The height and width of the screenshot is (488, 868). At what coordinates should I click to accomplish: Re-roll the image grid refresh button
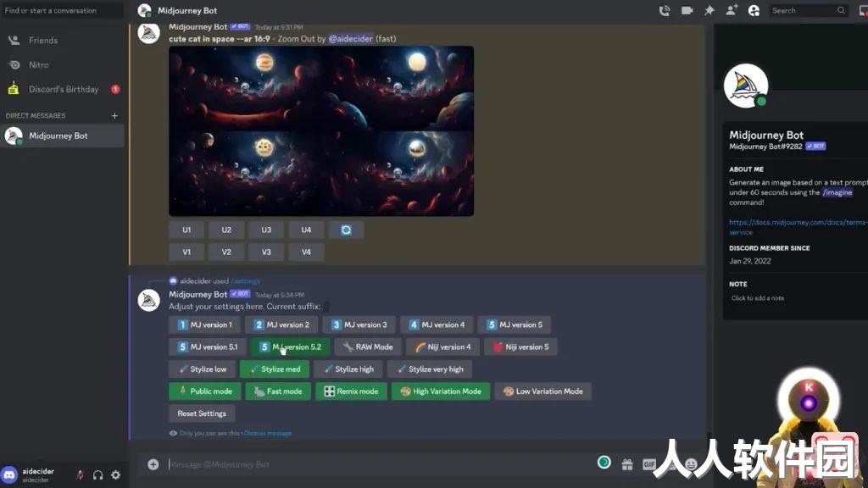346,230
